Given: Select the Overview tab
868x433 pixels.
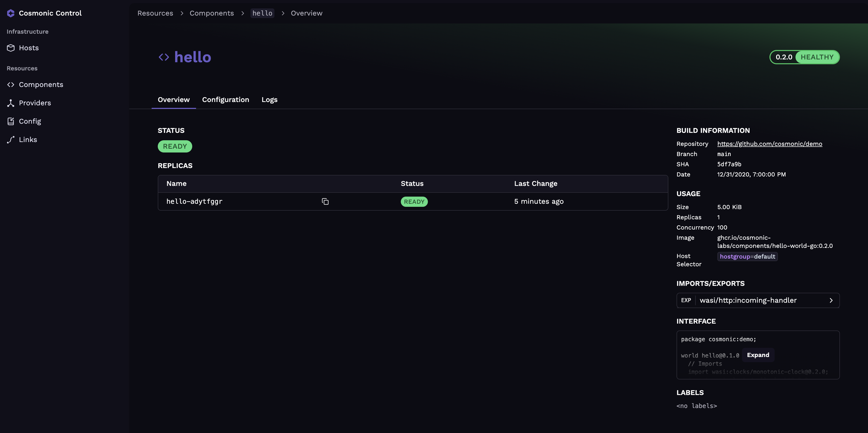Looking at the screenshot, I should click(x=174, y=100).
